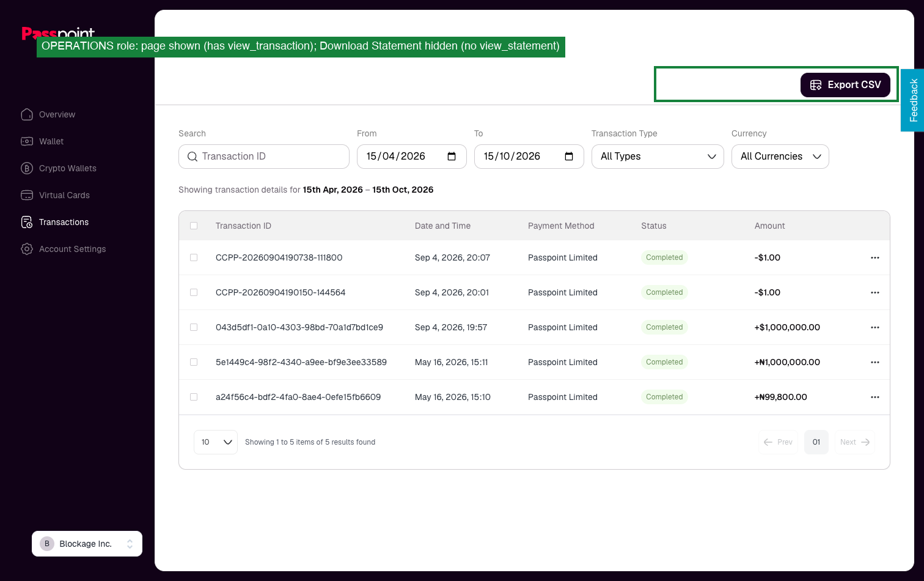Click the Feedback side tab

(x=912, y=100)
